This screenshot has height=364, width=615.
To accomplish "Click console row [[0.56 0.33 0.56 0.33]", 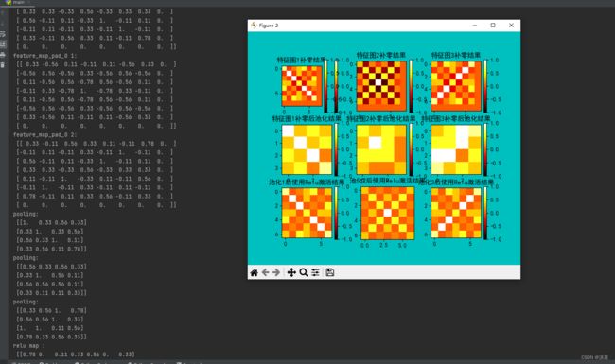I will point(51,267).
